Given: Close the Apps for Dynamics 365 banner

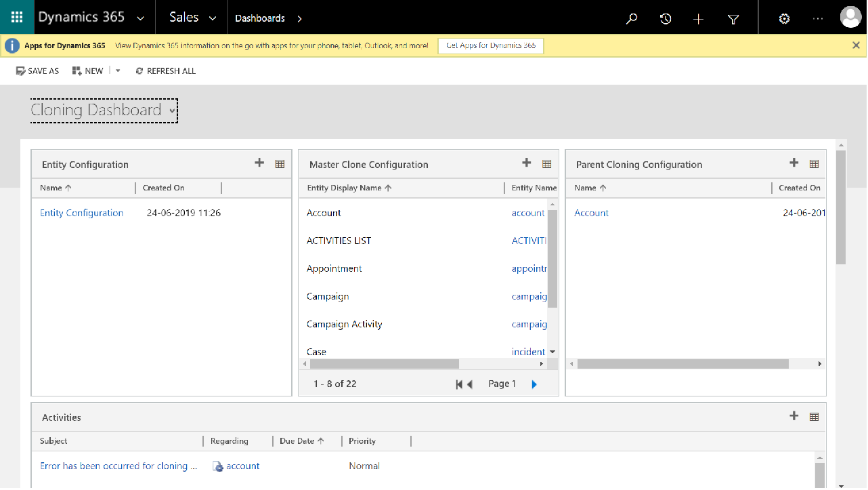Looking at the screenshot, I should [x=856, y=45].
